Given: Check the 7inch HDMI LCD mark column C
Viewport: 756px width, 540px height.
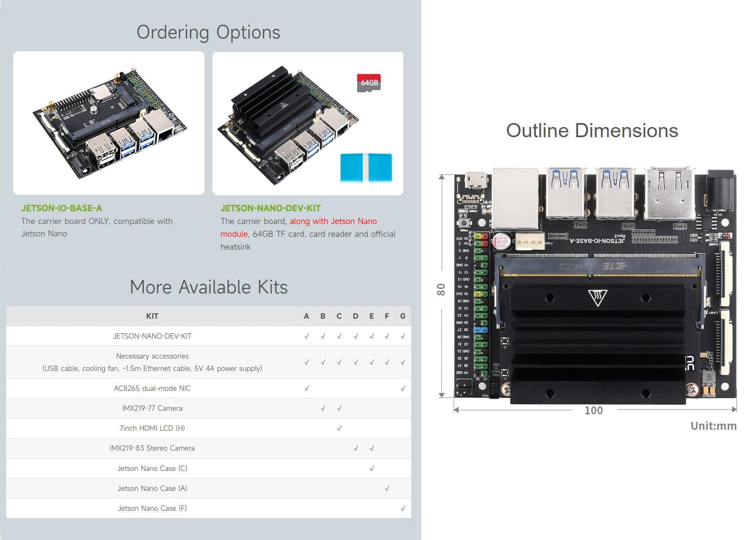Looking at the screenshot, I should 339,428.
